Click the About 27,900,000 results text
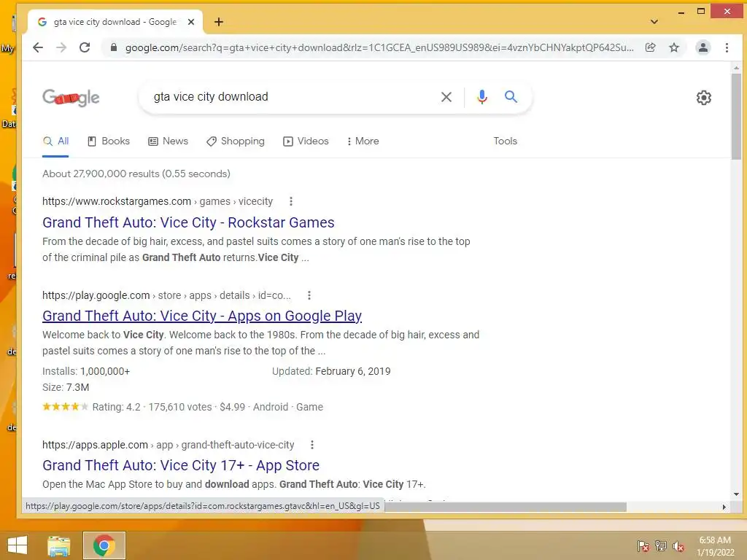The image size is (747, 560). click(x=136, y=174)
